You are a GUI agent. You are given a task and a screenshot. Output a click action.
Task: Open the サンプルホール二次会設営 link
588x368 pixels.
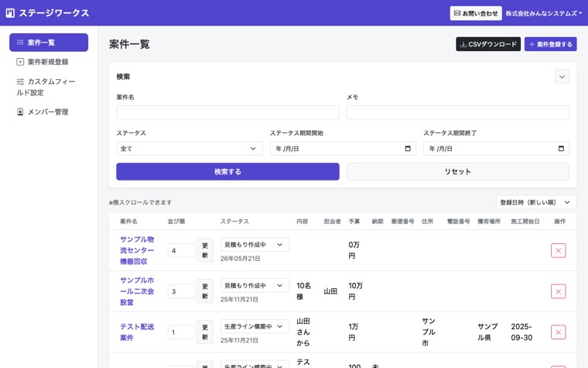pos(137,291)
